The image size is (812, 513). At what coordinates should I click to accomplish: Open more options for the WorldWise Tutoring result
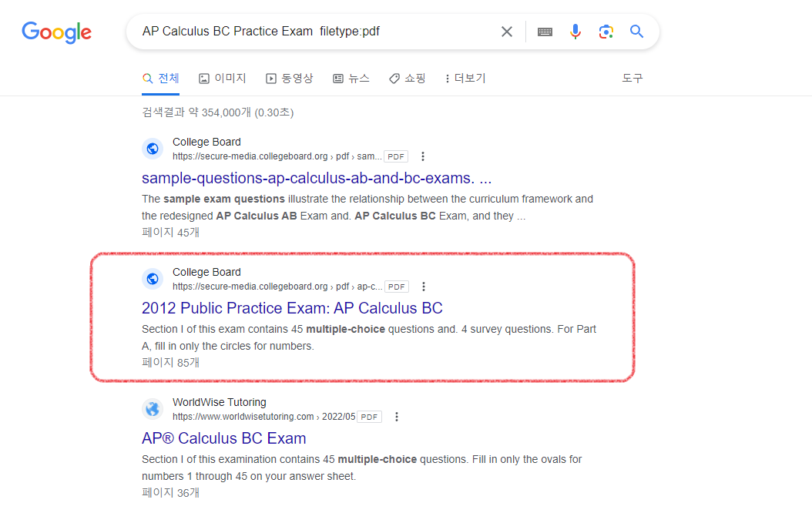point(397,417)
